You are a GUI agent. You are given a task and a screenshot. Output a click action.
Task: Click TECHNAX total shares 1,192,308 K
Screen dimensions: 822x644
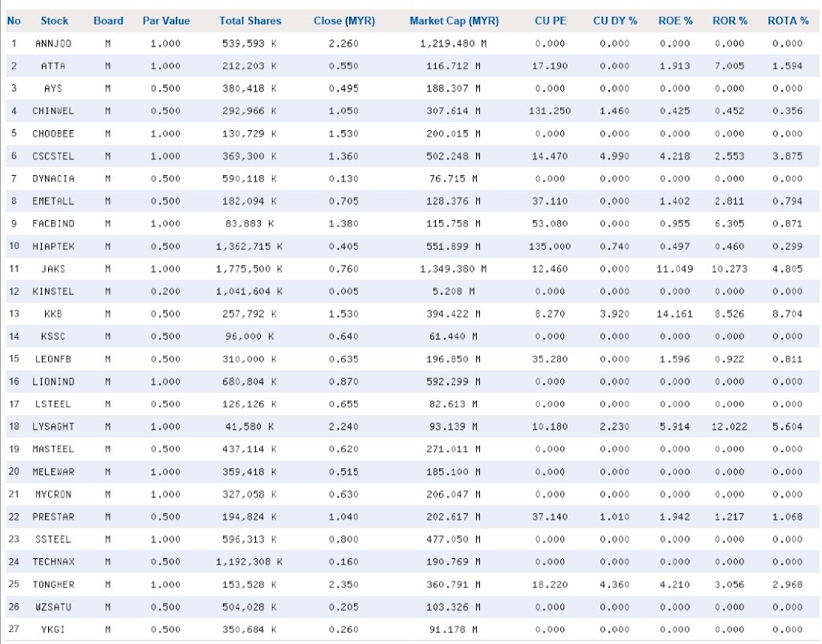click(250, 562)
